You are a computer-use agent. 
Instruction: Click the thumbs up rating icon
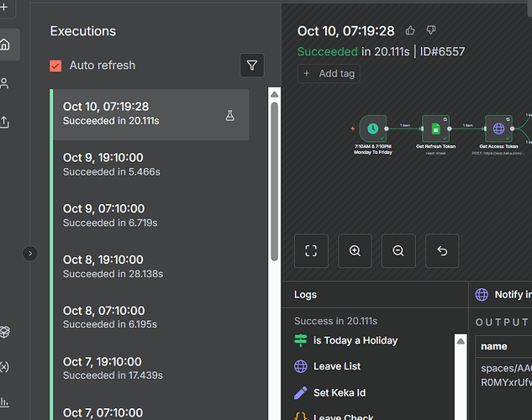pos(410,31)
